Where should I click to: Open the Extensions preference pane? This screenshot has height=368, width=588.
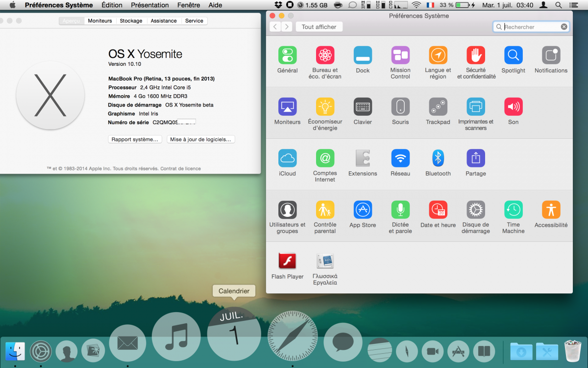[x=363, y=158]
